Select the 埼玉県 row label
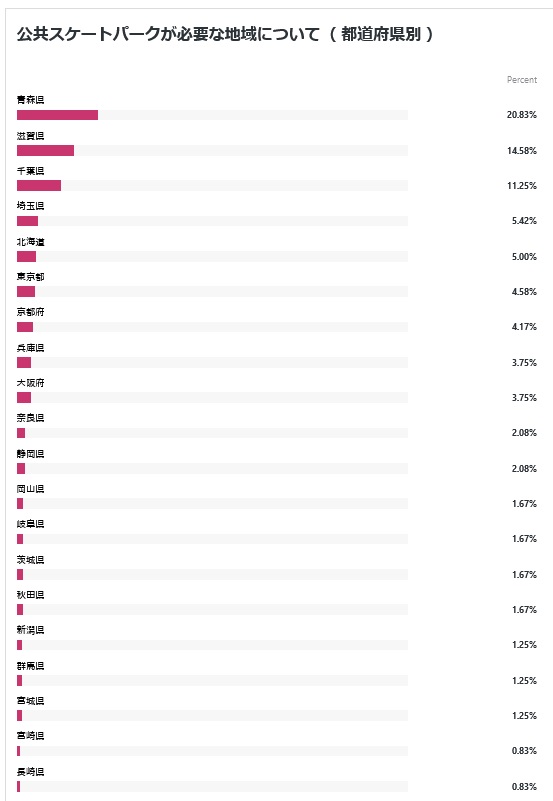The image size is (553, 801). [30, 206]
